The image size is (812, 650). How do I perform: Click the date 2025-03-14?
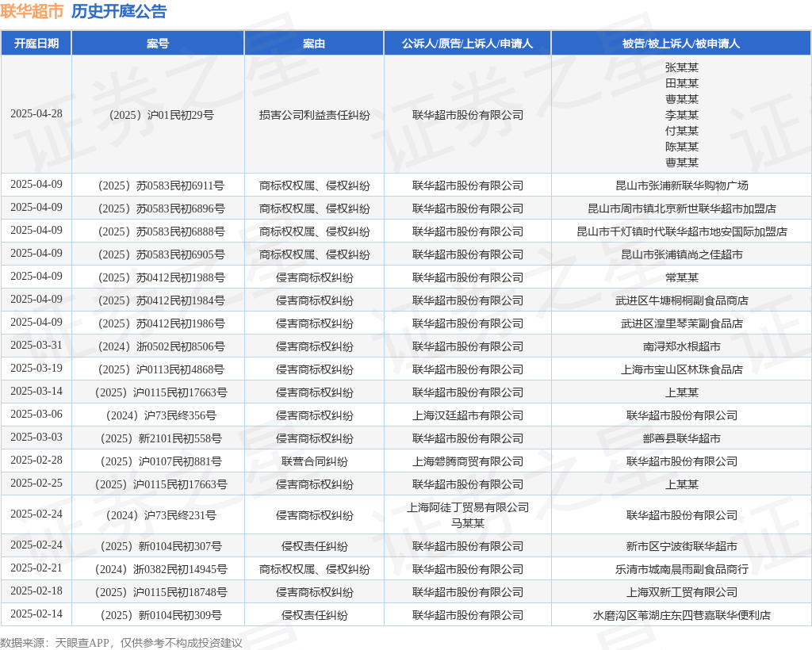36,392
